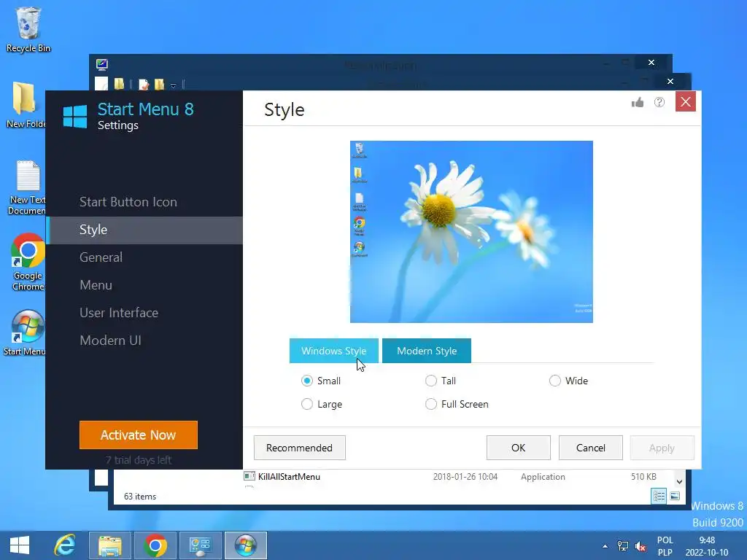747x560 pixels.
Task: Close the back Explorer window
Action: [x=651, y=63]
